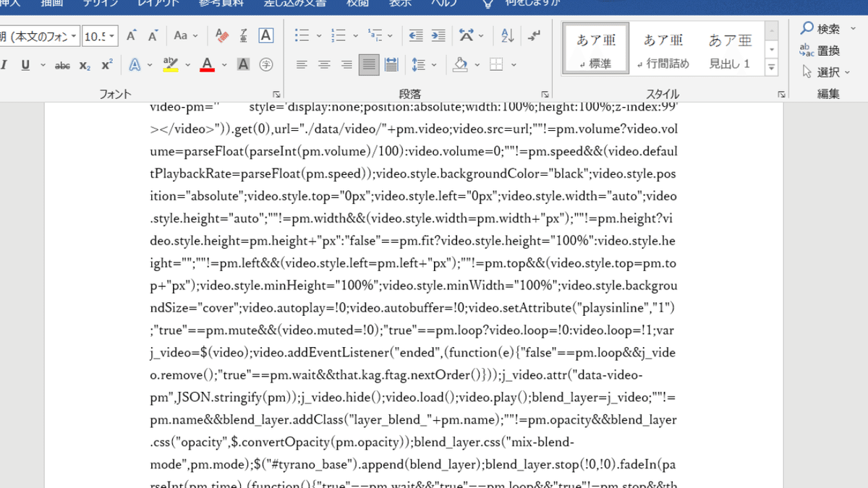Insert enclosed character circle icon
The height and width of the screenshot is (488, 868).
(265, 65)
